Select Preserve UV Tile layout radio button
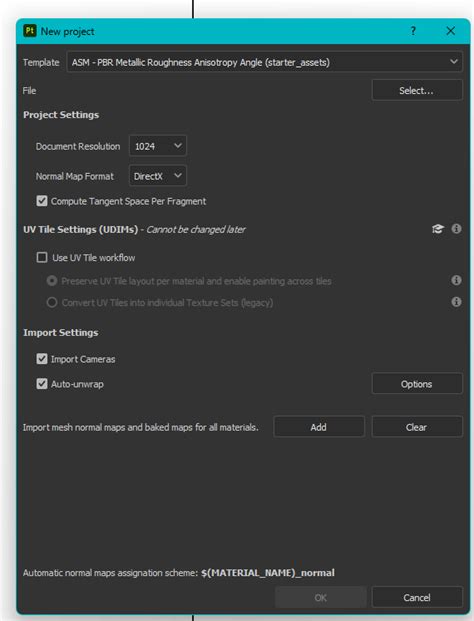 52,281
